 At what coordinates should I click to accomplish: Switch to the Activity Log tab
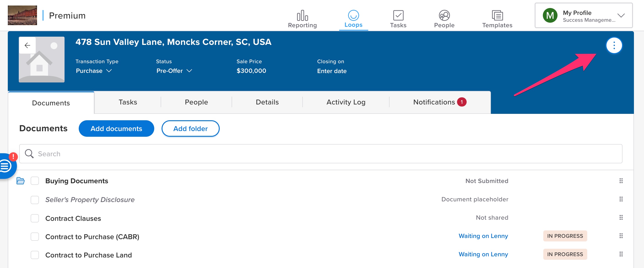click(346, 102)
